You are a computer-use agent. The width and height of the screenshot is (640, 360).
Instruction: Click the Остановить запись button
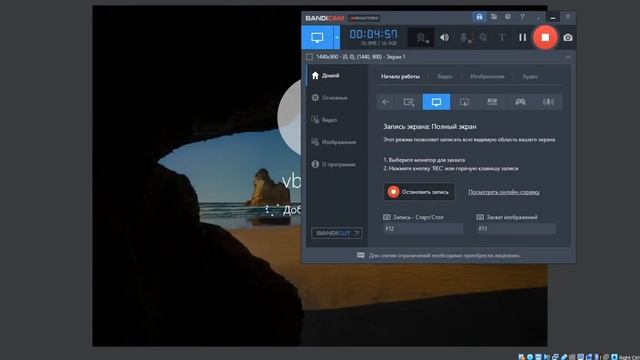point(419,192)
